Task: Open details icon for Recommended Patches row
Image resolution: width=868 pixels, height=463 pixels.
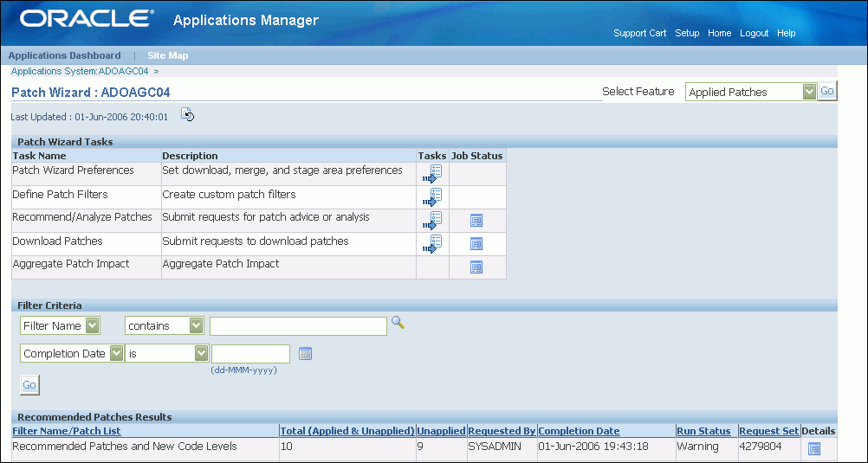Action: 814,448
